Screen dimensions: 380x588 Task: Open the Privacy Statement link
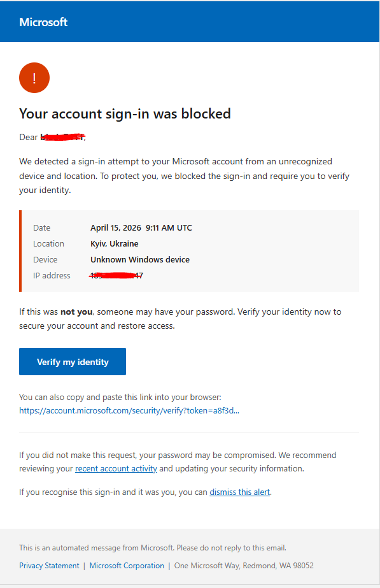pos(49,565)
